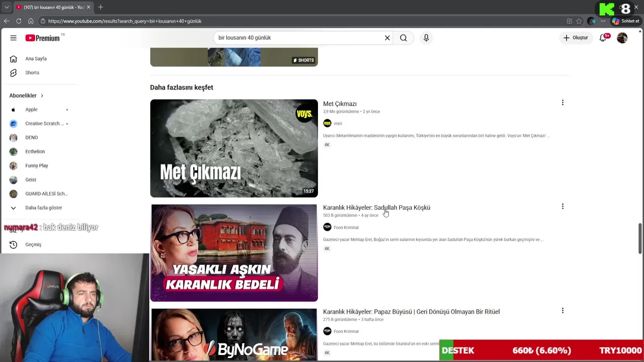Open Foon Kriminal channel under Papaz Büyüsü video
Image resolution: width=644 pixels, height=362 pixels.
coord(346,332)
